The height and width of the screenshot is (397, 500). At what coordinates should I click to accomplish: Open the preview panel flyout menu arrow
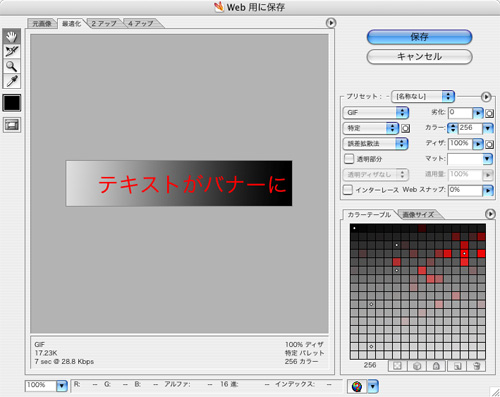pos(331,23)
